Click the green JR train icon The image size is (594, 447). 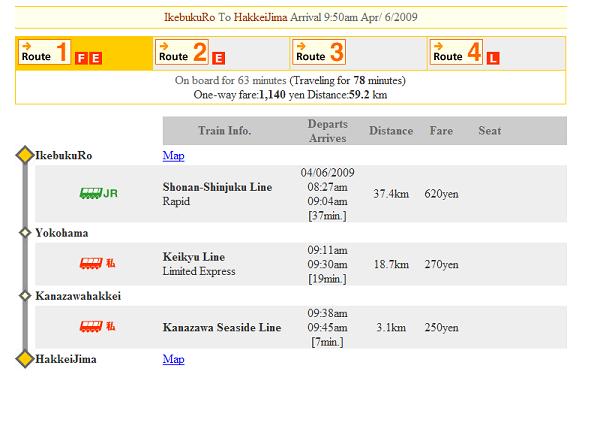tap(98, 193)
